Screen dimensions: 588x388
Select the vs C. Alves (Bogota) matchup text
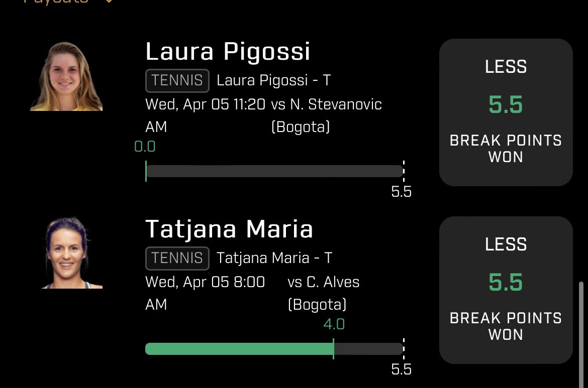pos(323,293)
